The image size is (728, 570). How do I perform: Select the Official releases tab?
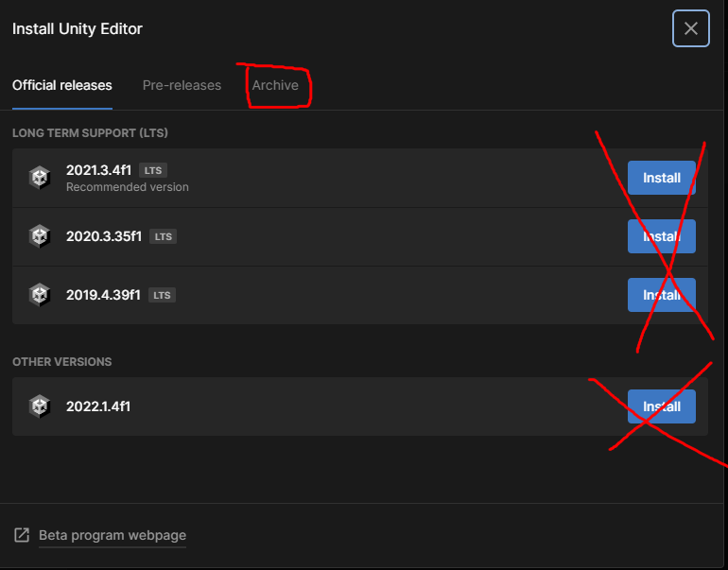point(62,85)
